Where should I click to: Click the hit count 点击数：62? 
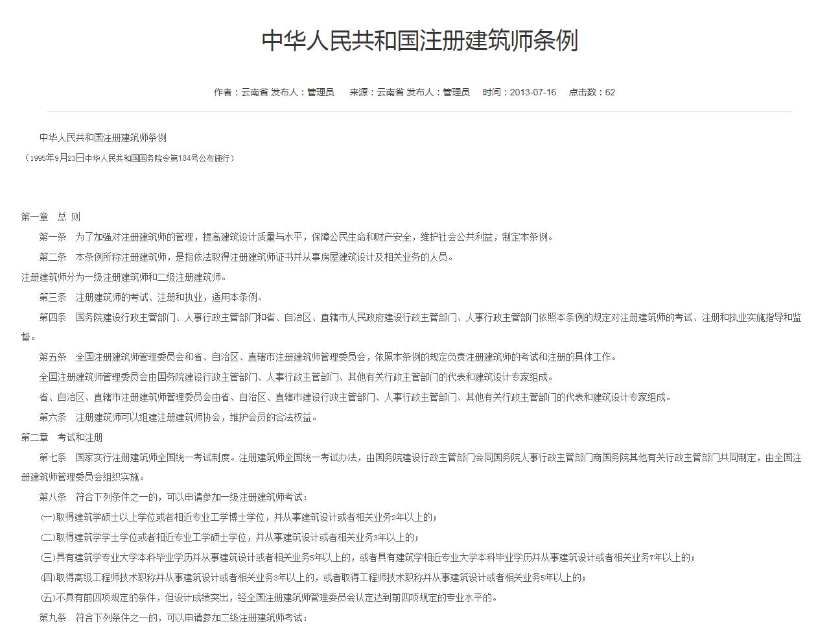[x=592, y=92]
